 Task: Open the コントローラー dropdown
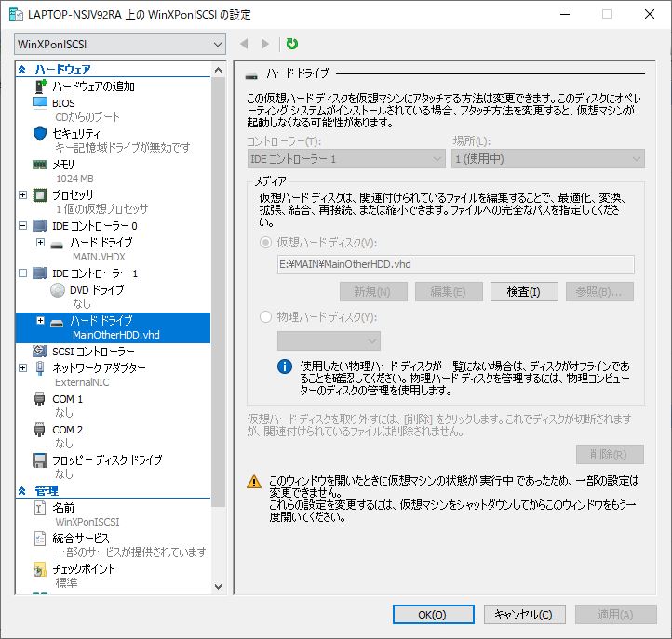click(346, 159)
